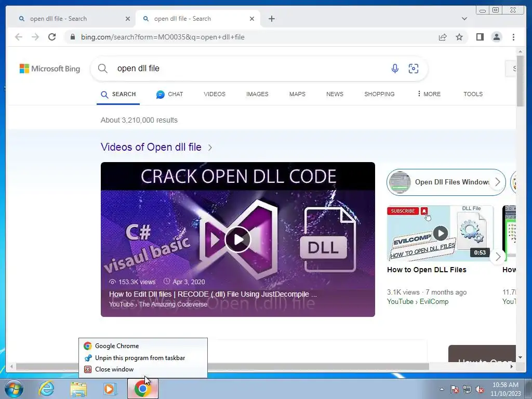Choose 'Close window' in jump list
The image size is (532, 399).
143,369
